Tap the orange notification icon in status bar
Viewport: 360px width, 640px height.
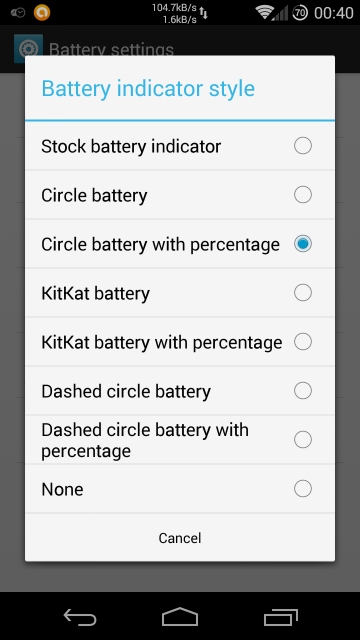pyautogui.click(x=42, y=12)
